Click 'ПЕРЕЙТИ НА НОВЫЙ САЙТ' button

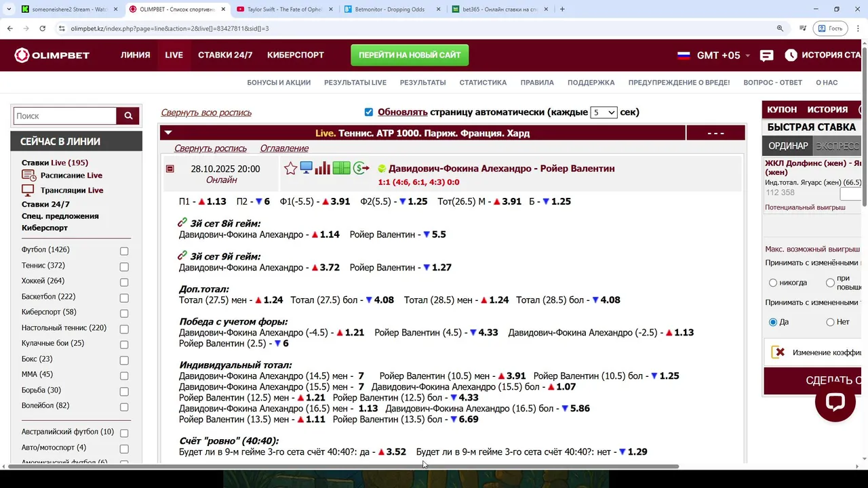tap(410, 56)
